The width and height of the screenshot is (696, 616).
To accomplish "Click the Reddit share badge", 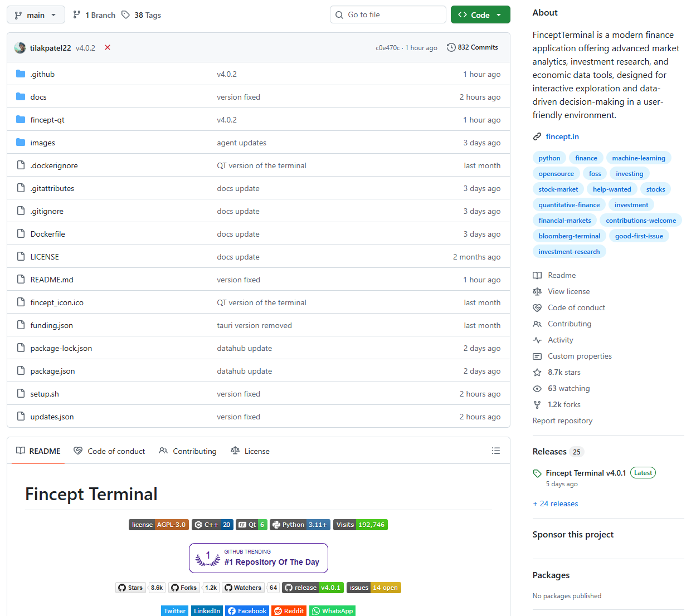I will pyautogui.click(x=289, y=610).
